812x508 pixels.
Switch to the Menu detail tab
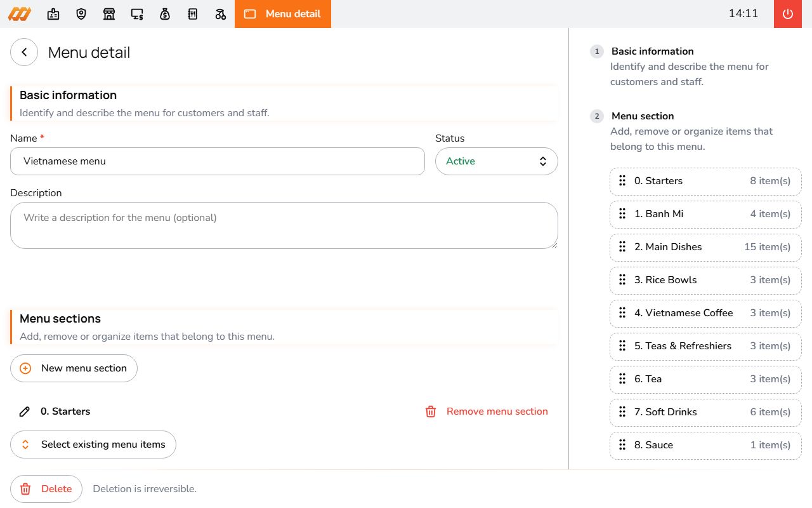coord(283,14)
